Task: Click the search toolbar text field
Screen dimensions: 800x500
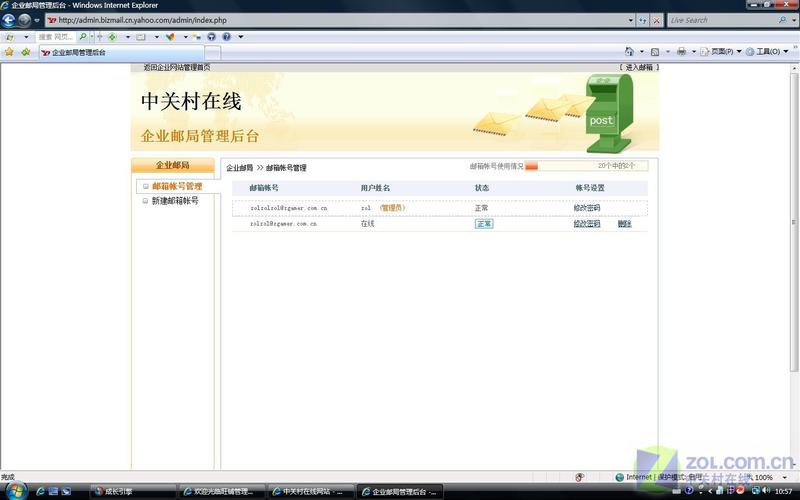Action: 56,37
